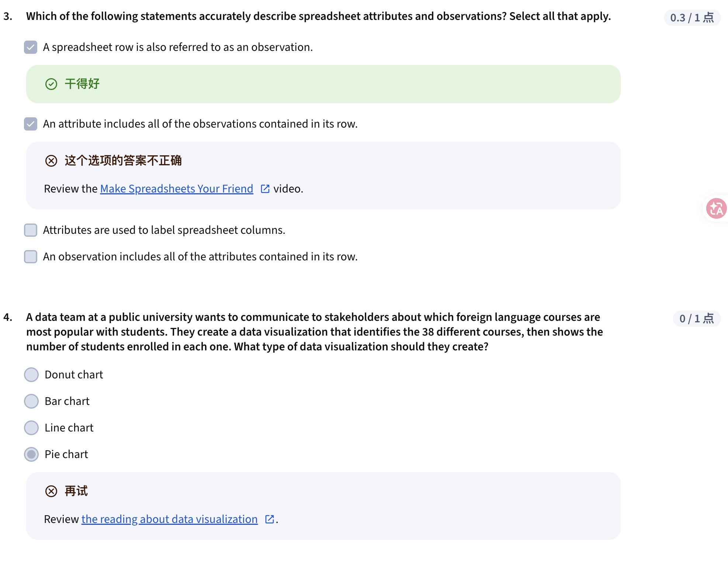Uncheck 'A spreadsheet row is also referred' checkbox
This screenshot has height=565, width=728.
[31, 47]
